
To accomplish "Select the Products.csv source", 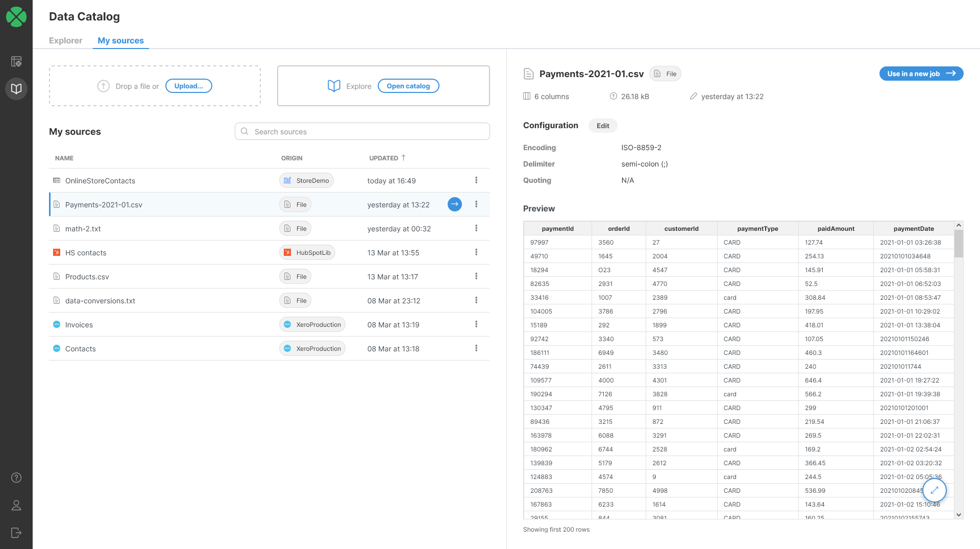I will (269, 276).
